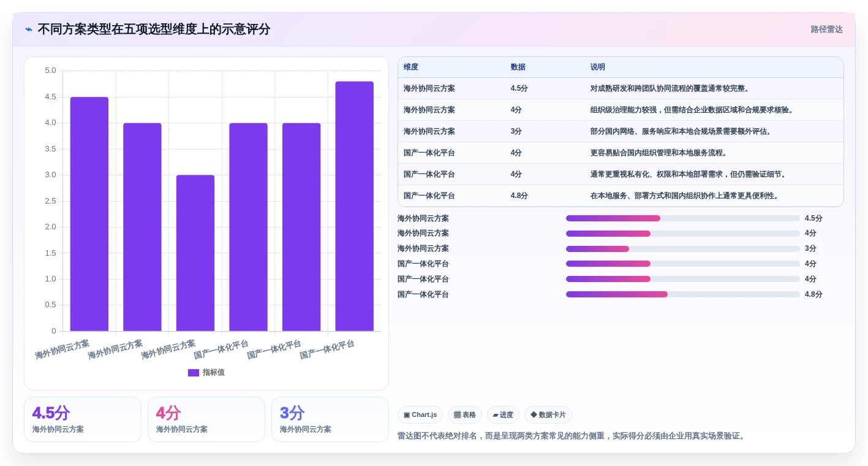The image size is (868, 466).
Task: Open the 4.5分 data card
Action: click(x=83, y=419)
